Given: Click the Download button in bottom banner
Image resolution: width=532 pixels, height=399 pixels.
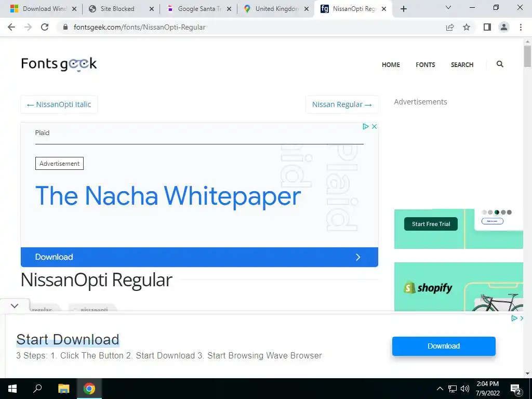Looking at the screenshot, I should coord(444,346).
